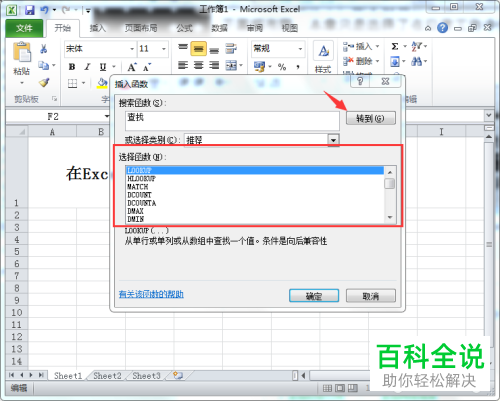Toggle Italic formatting
The image size is (500, 401).
(87, 67)
